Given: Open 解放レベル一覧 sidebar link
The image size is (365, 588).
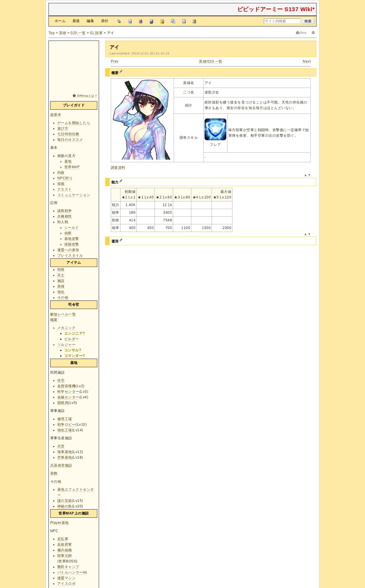Looking at the screenshot, I should (x=63, y=314).
